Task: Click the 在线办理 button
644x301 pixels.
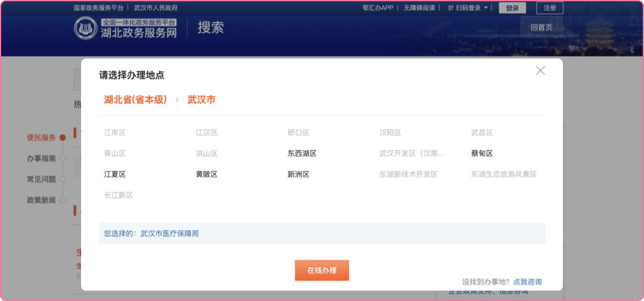Action: [321, 271]
